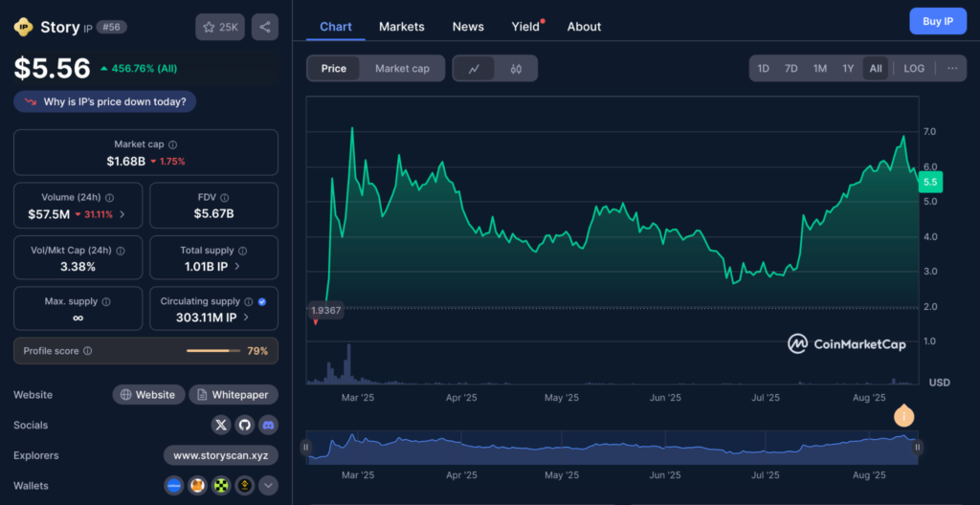Select the Binance wallet icon
Screen dimensions: 980x505
[244, 486]
